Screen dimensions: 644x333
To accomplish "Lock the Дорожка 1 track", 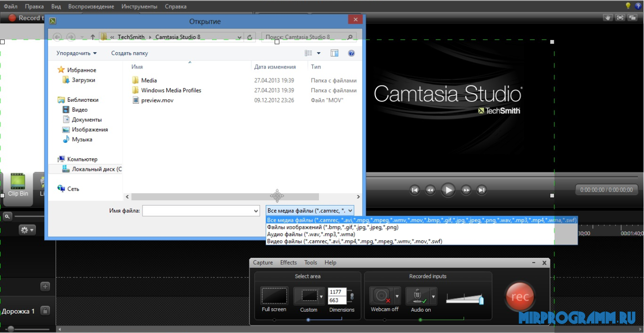I will (45, 311).
